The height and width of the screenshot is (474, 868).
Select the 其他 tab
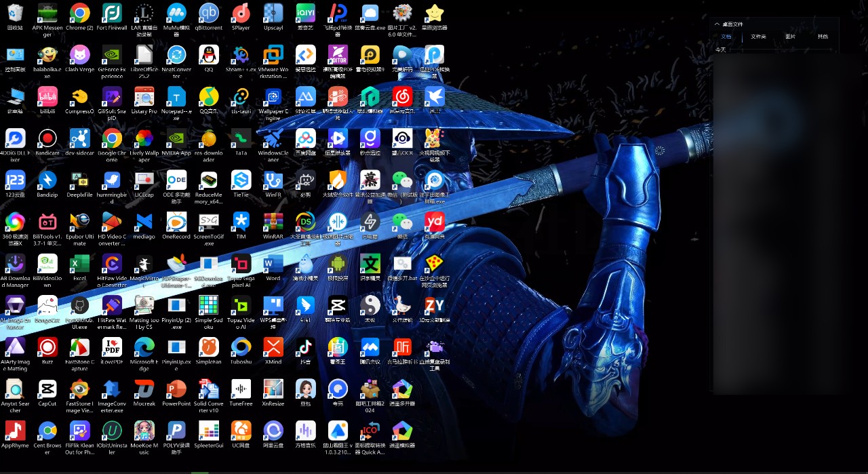click(823, 37)
